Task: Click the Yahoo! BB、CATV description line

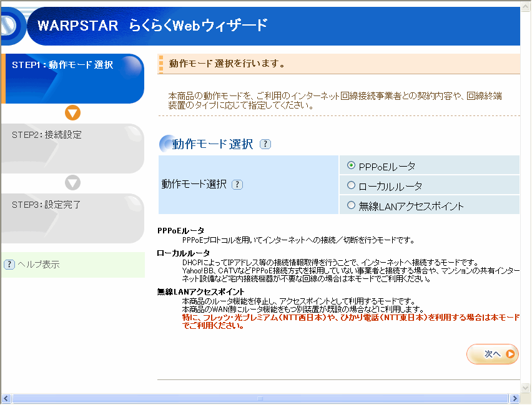Action: (x=351, y=275)
